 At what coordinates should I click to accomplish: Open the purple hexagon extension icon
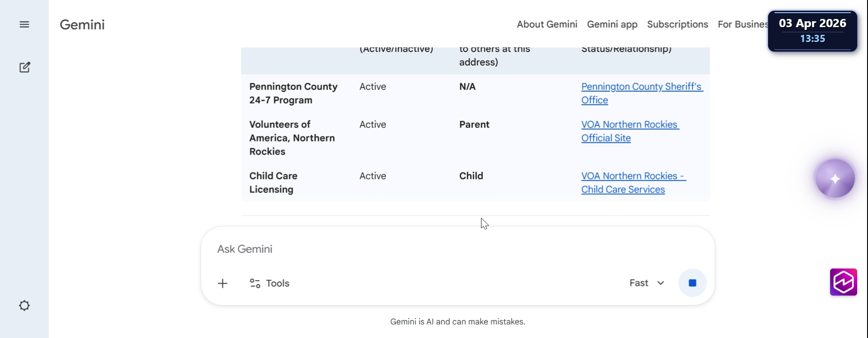click(x=843, y=282)
